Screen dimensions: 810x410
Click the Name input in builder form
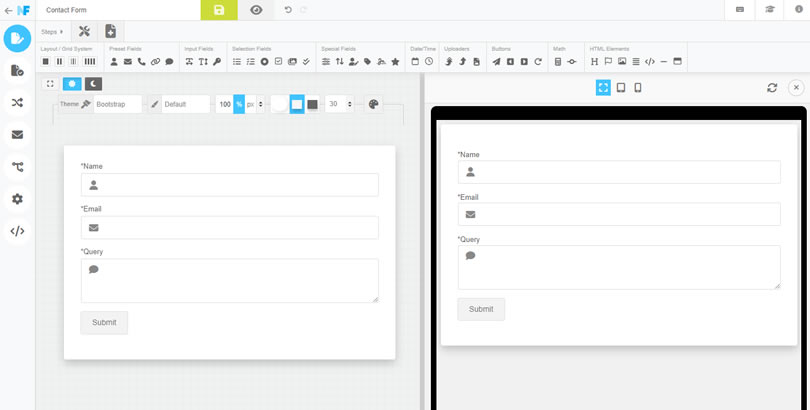point(229,185)
